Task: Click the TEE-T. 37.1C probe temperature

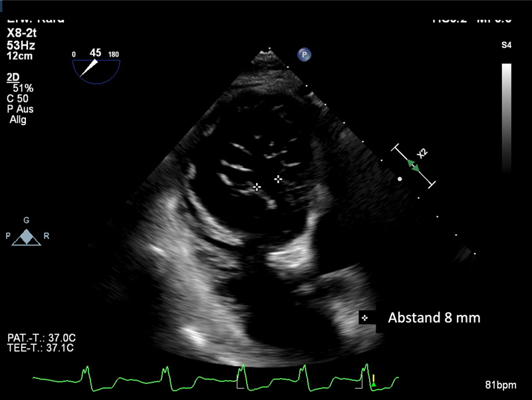Action: coord(37,347)
